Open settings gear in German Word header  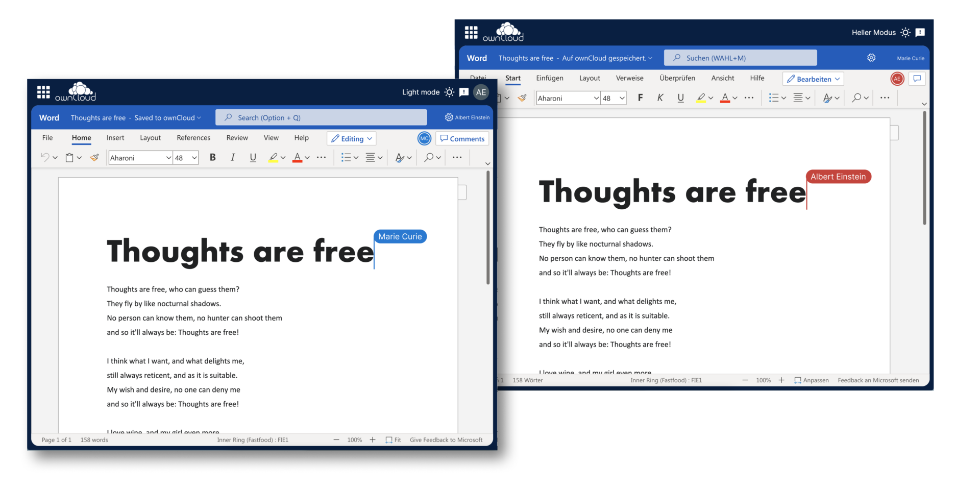coord(871,58)
